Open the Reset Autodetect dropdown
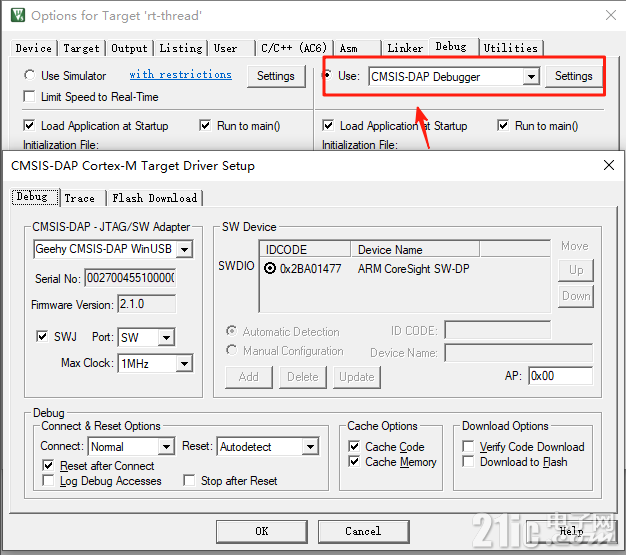The height and width of the screenshot is (555, 626). pyautogui.click(x=310, y=447)
